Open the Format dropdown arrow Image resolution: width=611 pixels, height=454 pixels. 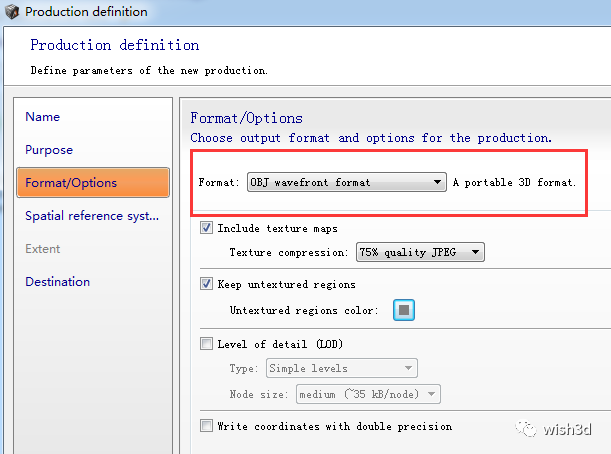click(x=437, y=182)
